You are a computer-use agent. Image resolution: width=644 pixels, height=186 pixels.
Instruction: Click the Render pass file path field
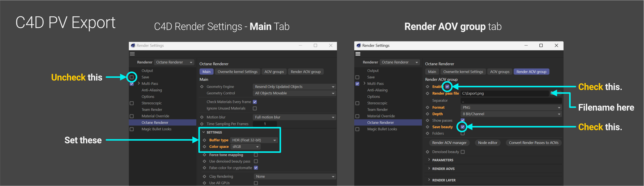point(504,93)
